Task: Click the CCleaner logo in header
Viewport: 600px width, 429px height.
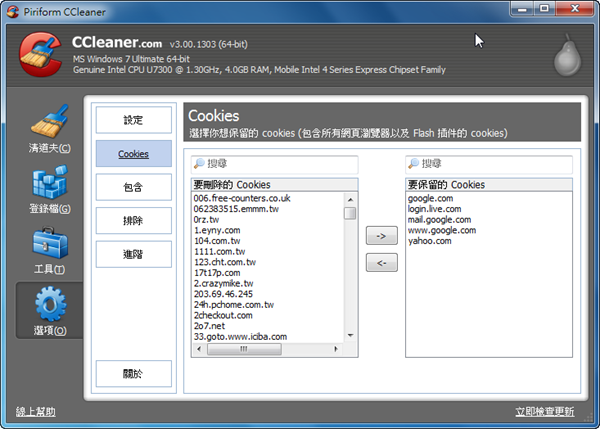Action: pyautogui.click(x=38, y=56)
